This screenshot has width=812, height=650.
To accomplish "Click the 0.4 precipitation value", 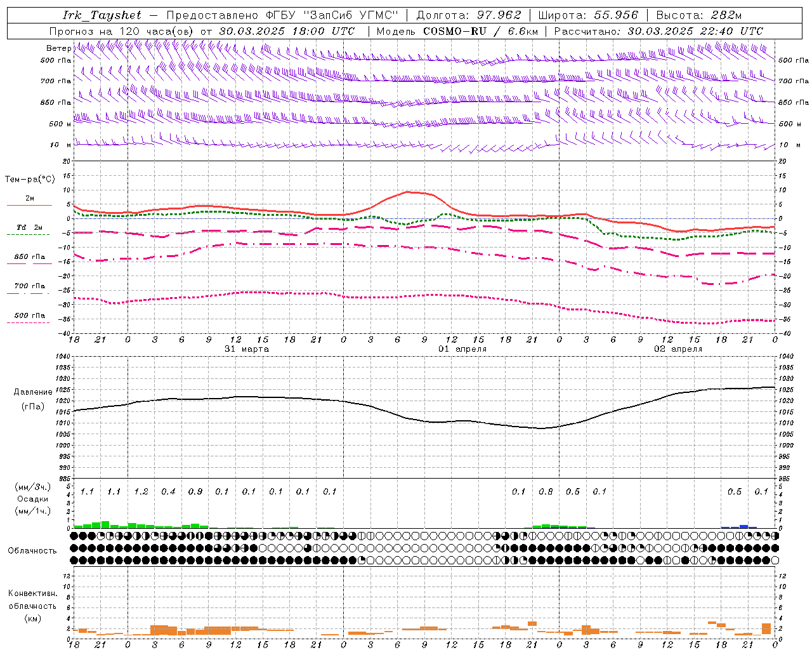I will [x=168, y=491].
